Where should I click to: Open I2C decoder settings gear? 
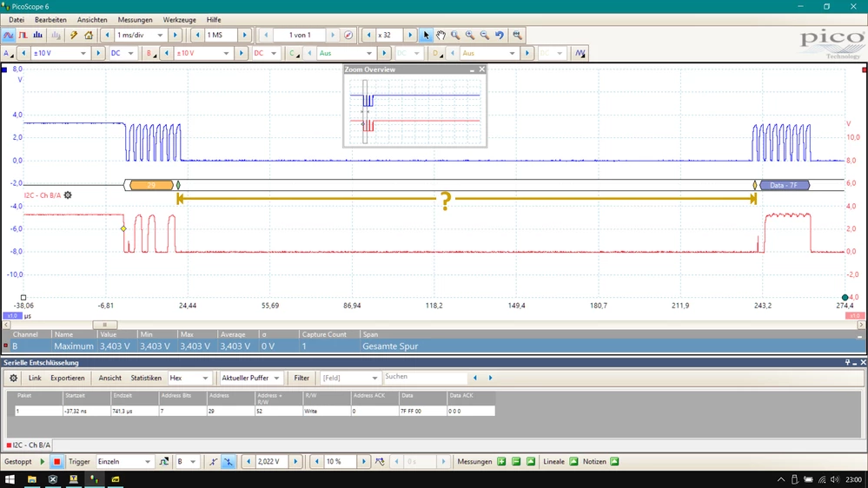coord(68,195)
